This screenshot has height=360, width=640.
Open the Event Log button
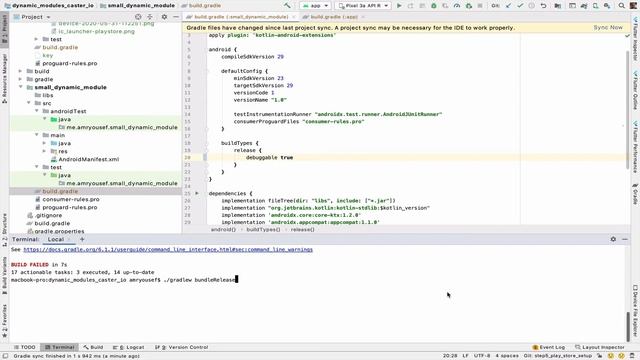point(549,347)
